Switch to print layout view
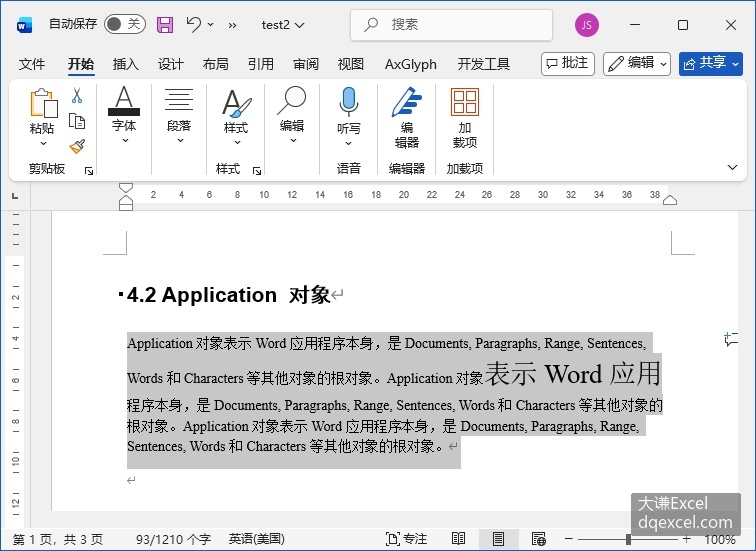The width and height of the screenshot is (756, 551). (499, 538)
